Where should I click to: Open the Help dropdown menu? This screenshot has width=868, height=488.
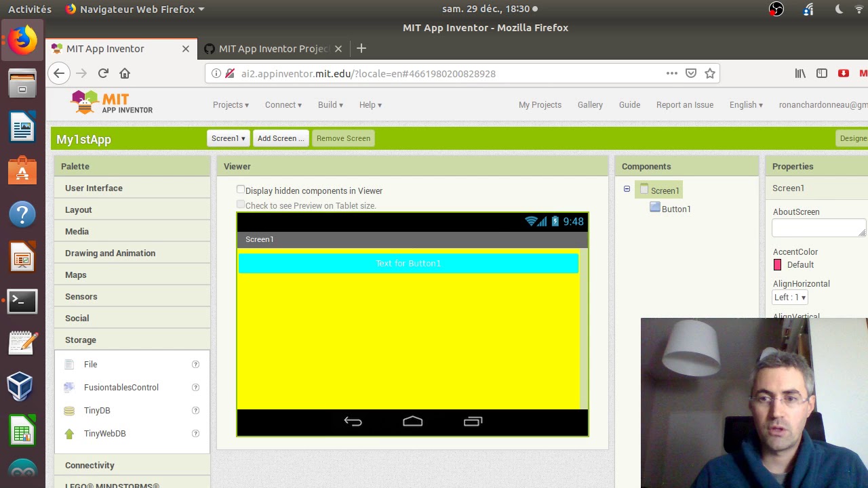tap(370, 105)
